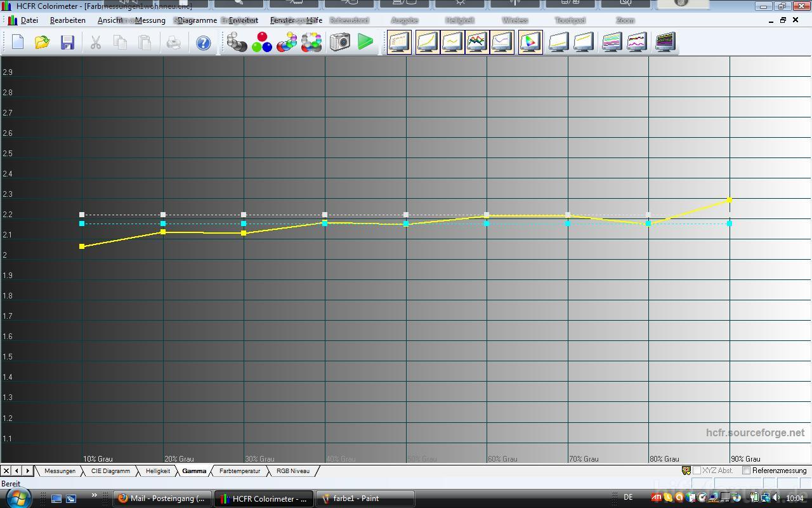Switch to the Farbtemperatur tab
Screen dimensions: 812x508
(x=239, y=471)
